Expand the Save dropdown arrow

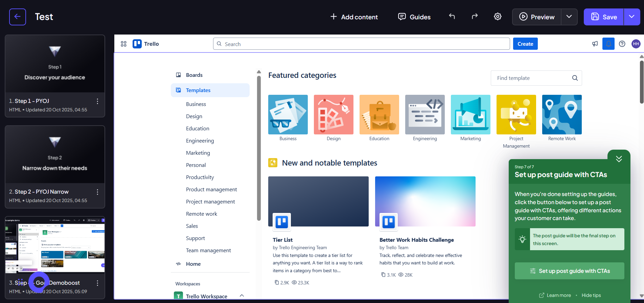632,17
